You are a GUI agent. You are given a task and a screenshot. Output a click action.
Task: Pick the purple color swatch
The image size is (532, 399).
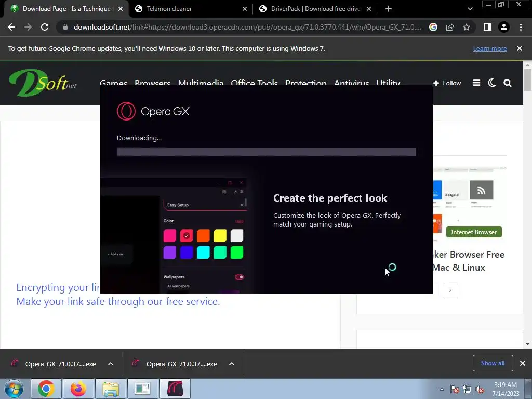pyautogui.click(x=170, y=252)
